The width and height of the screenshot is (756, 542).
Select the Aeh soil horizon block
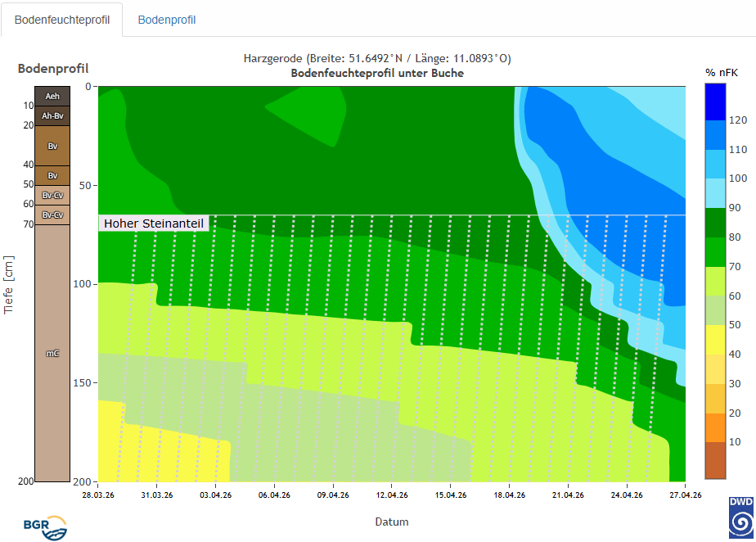[x=52, y=96]
